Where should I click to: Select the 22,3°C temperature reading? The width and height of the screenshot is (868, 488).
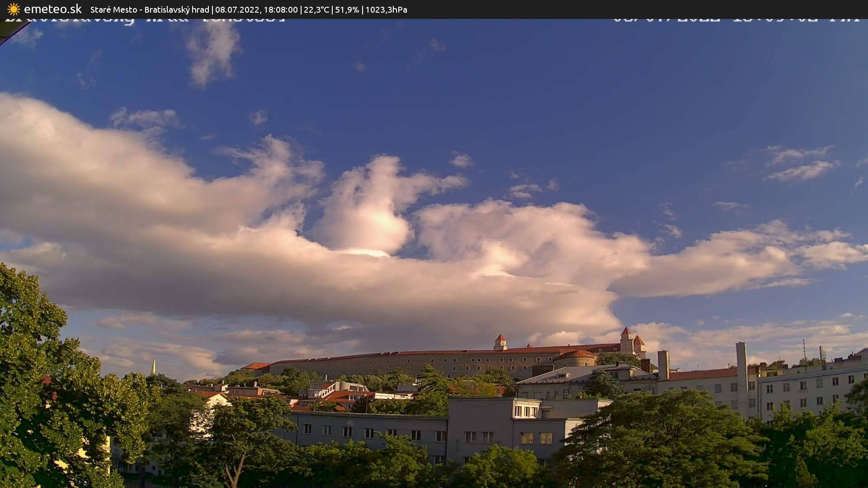[x=316, y=9]
